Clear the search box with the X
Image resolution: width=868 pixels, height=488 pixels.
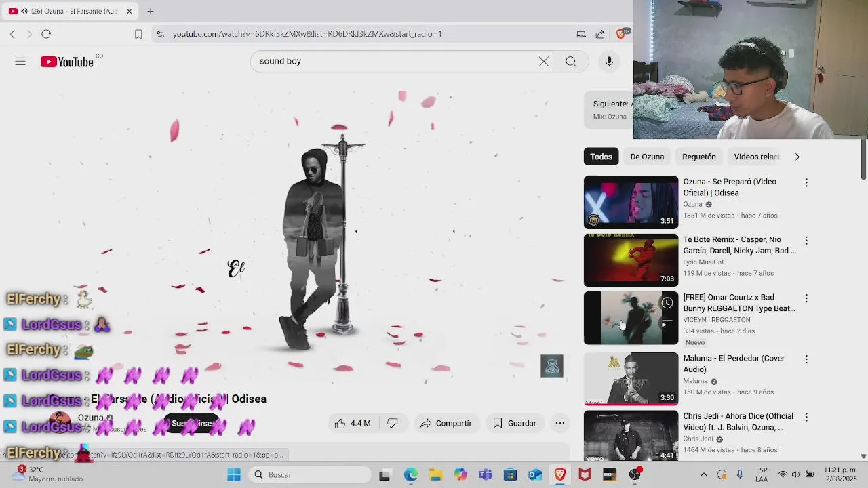544,62
